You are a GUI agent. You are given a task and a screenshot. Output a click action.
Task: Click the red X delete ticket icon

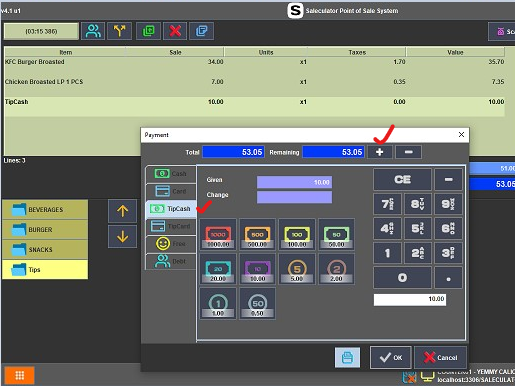click(175, 31)
